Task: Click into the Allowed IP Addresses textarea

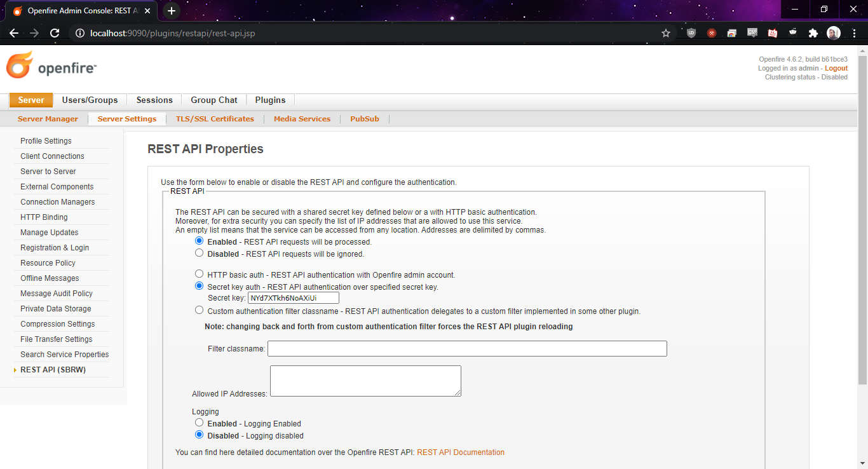Action: [365, 381]
